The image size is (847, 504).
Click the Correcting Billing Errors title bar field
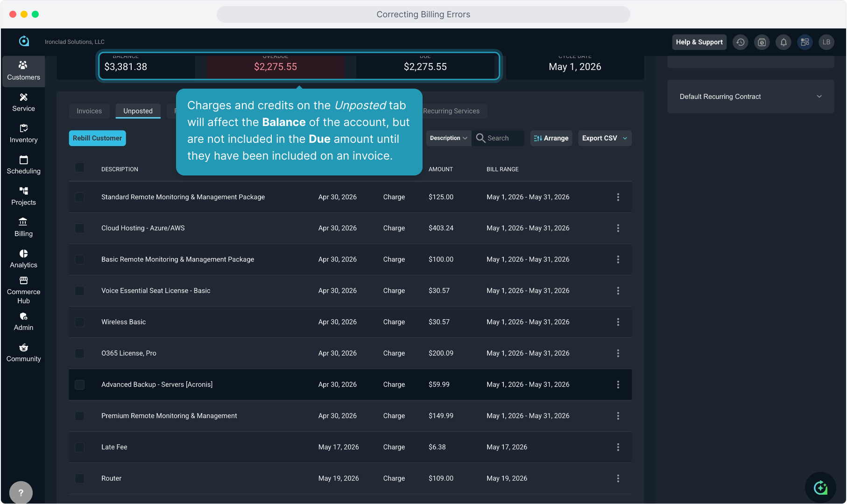[423, 14]
